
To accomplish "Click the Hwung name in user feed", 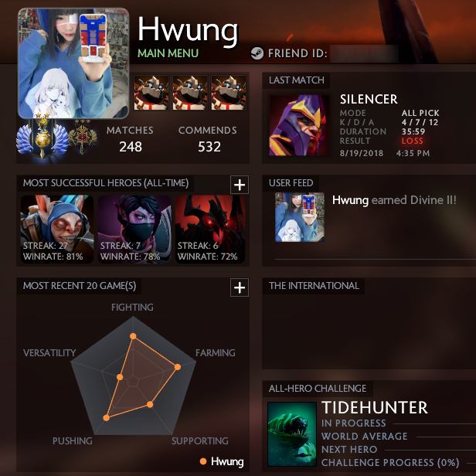I will pos(350,200).
